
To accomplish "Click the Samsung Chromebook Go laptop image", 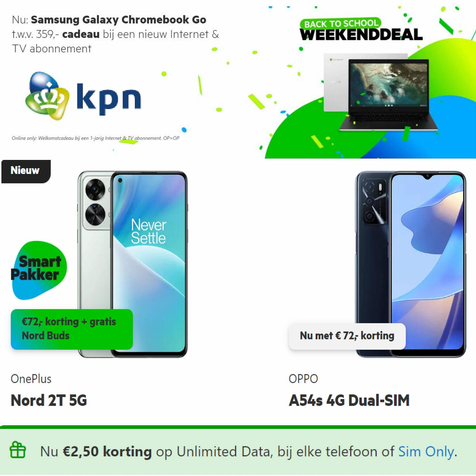I will click(x=380, y=92).
